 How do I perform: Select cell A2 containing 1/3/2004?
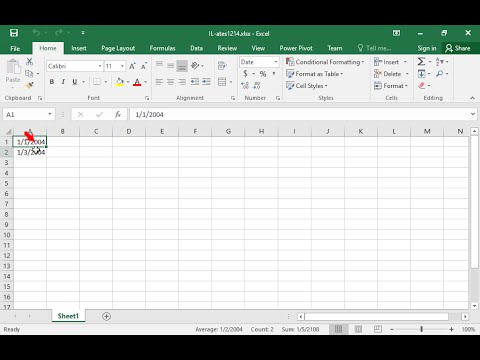[x=30, y=152]
